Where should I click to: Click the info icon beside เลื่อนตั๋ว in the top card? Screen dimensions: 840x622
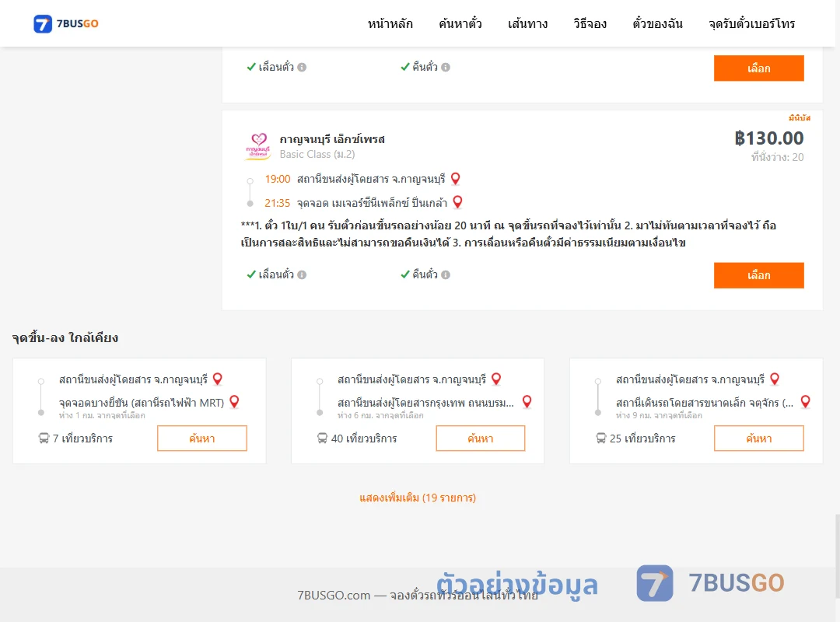pos(302,67)
